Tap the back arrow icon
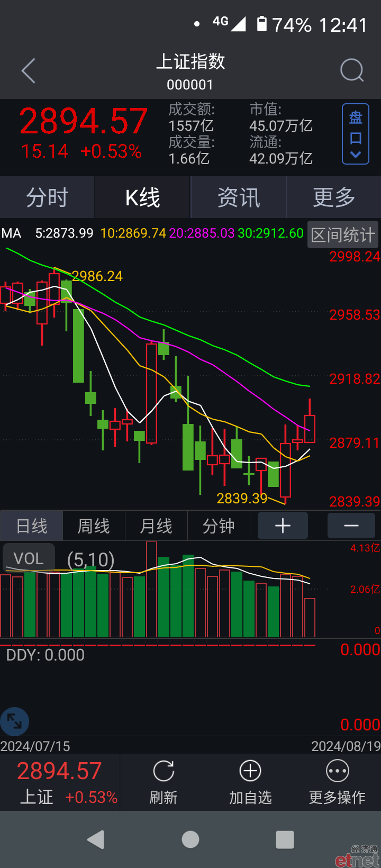The width and height of the screenshot is (381, 868). coord(29,70)
